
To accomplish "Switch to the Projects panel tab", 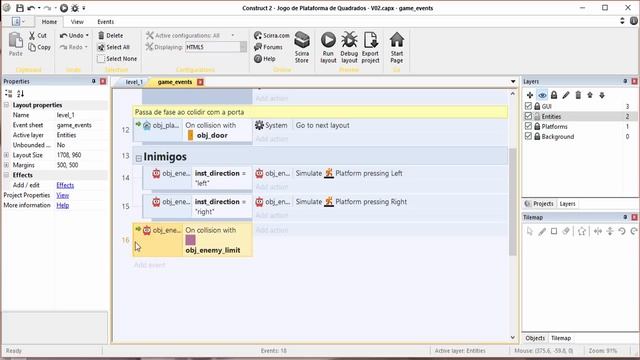I will (x=540, y=203).
